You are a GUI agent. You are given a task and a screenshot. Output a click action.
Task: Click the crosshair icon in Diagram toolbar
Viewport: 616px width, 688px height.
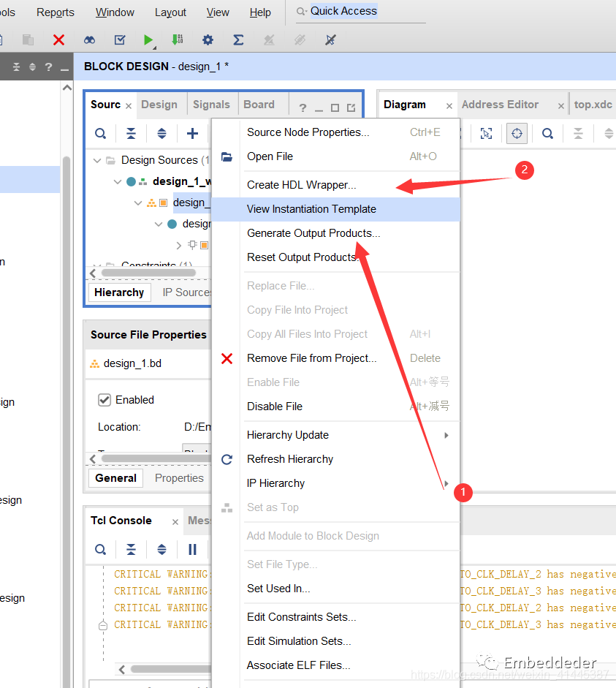click(517, 133)
